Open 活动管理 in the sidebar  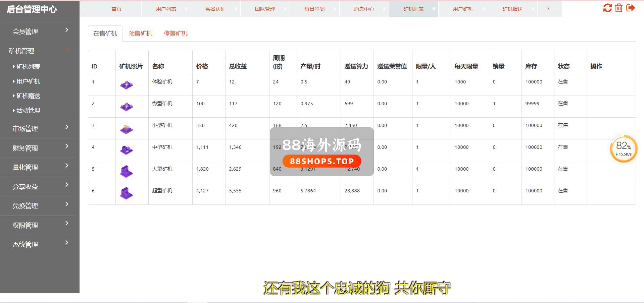[x=28, y=110]
